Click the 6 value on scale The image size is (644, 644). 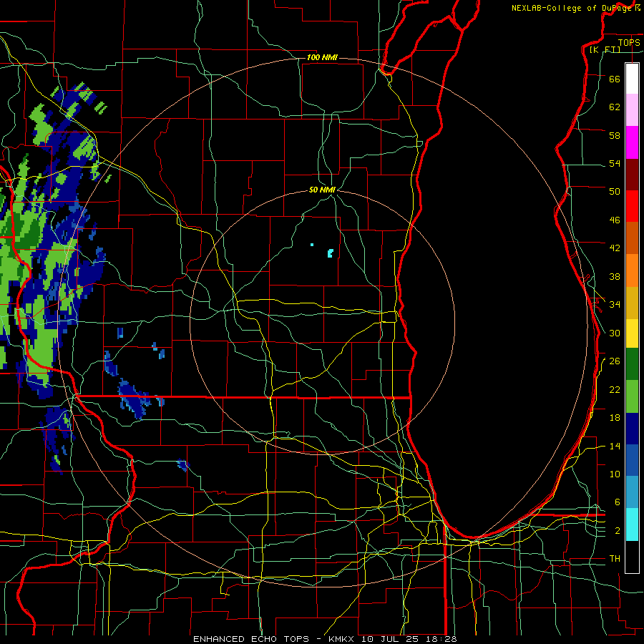point(618,502)
